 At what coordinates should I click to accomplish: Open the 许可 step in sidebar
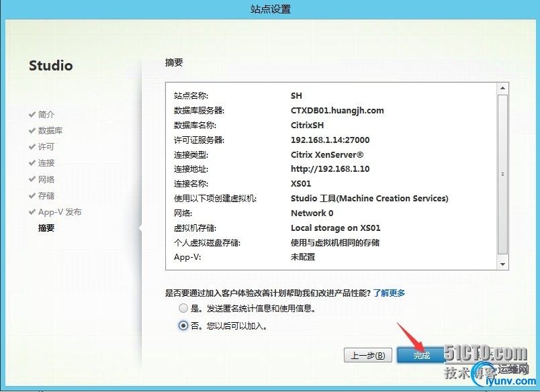click(x=46, y=146)
